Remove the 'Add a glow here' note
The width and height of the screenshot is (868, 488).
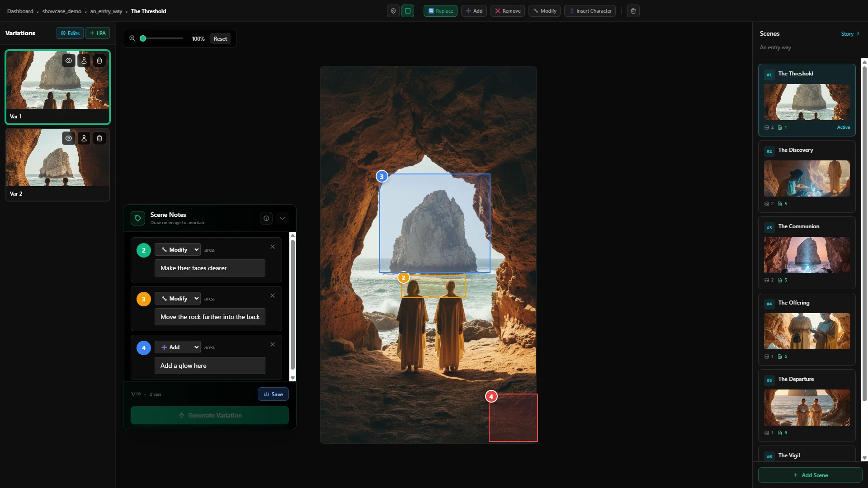coord(273,344)
